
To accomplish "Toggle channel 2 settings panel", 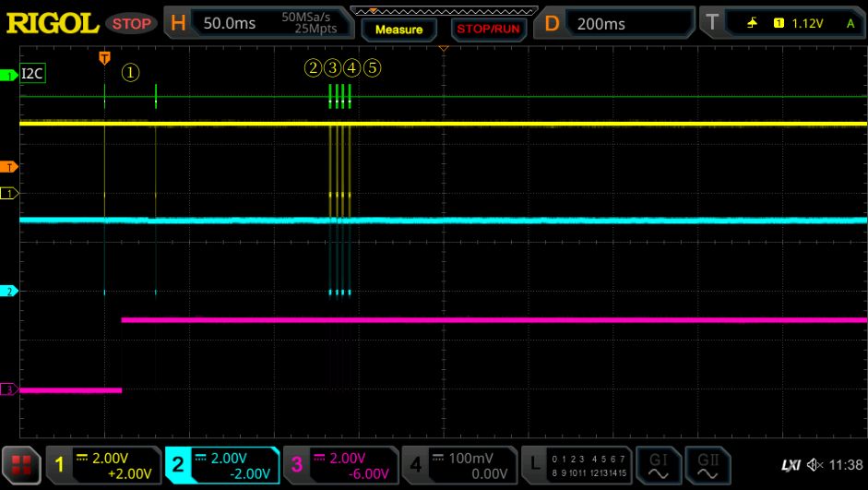I will (222, 465).
